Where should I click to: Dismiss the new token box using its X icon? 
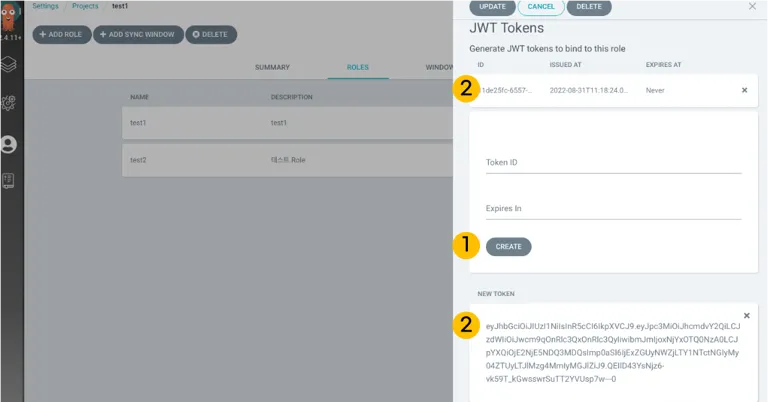click(746, 316)
